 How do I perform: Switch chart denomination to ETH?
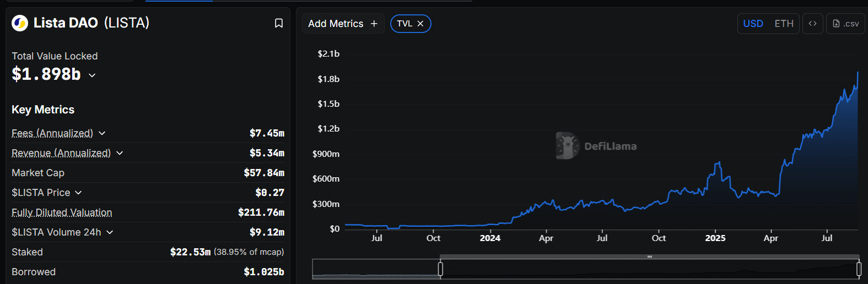784,24
